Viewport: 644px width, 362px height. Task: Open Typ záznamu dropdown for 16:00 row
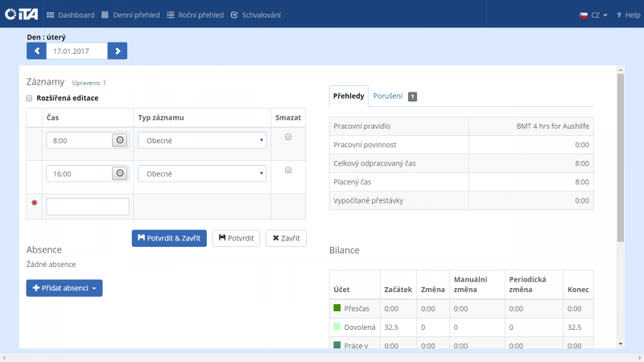pos(202,174)
